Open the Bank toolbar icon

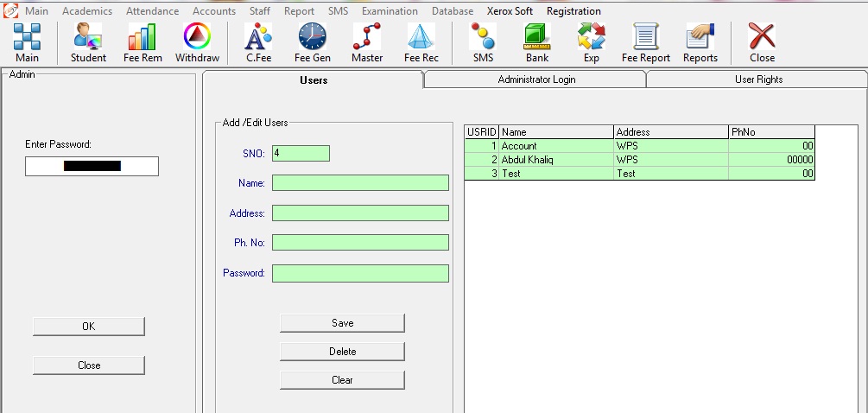click(x=537, y=43)
